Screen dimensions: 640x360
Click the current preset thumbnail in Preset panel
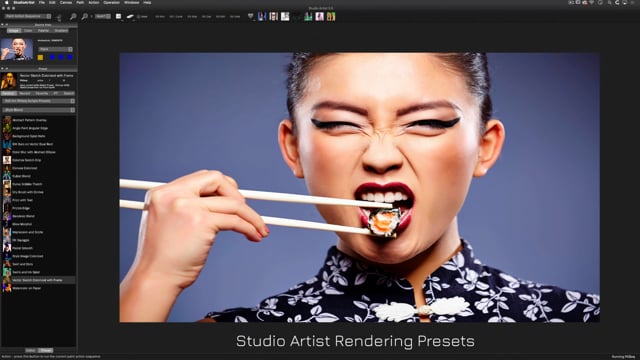9,81
